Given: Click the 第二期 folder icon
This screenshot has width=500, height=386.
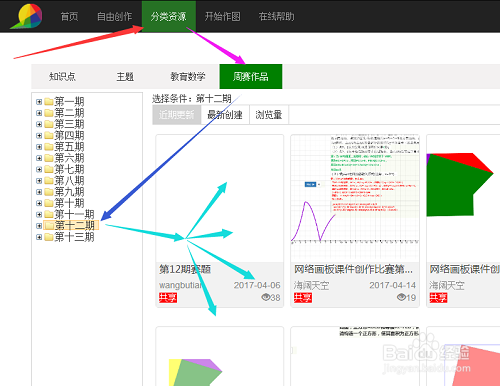Looking at the screenshot, I should [x=49, y=113].
